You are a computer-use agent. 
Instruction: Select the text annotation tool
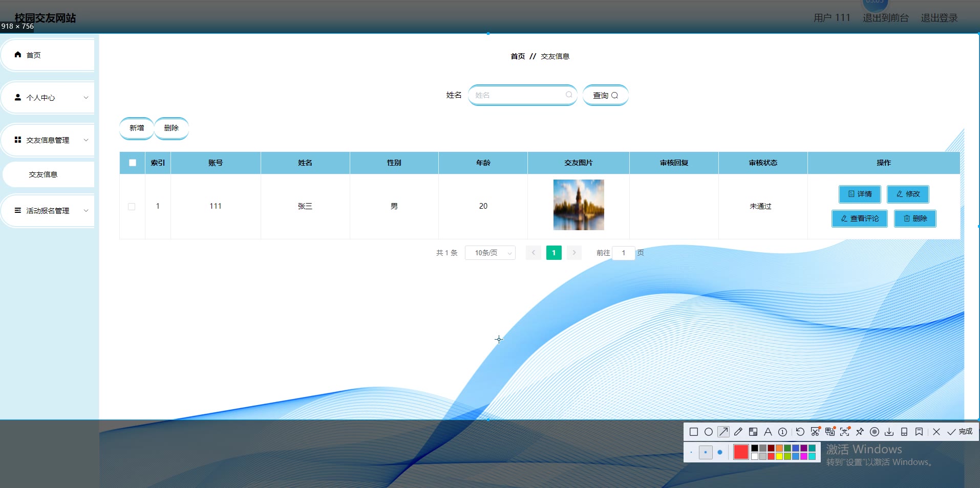click(768, 432)
